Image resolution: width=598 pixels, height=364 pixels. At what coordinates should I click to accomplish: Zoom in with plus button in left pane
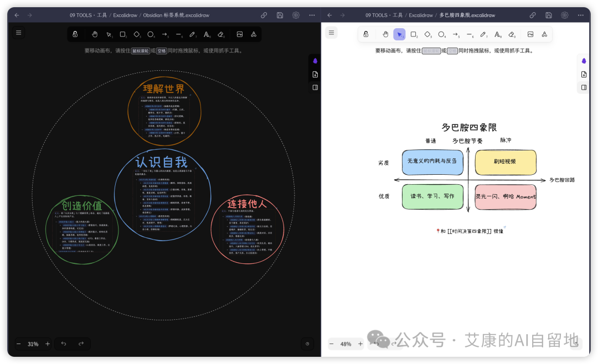pyautogui.click(x=48, y=344)
